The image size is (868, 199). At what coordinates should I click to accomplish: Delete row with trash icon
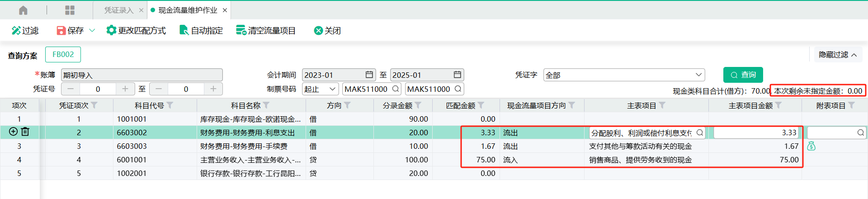[x=25, y=132]
